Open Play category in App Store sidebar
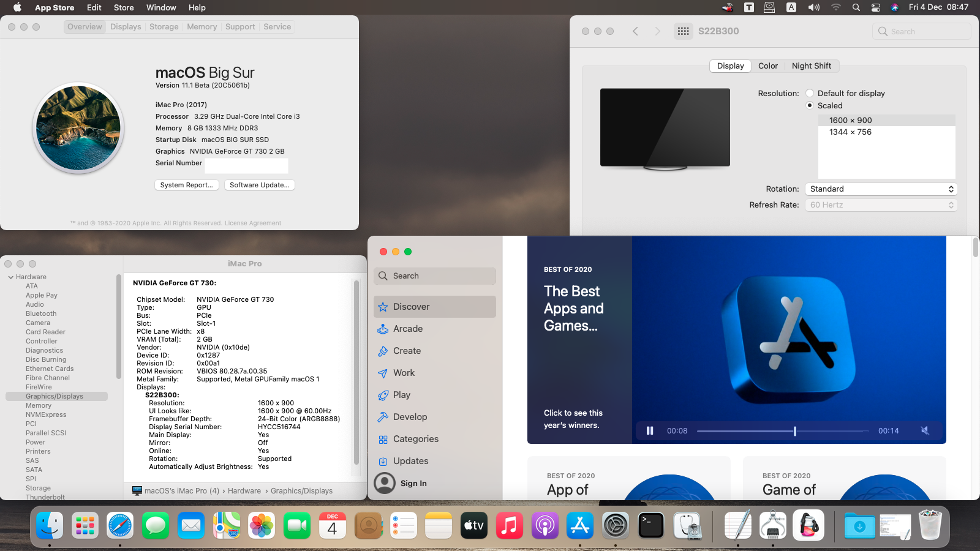 pos(434,395)
